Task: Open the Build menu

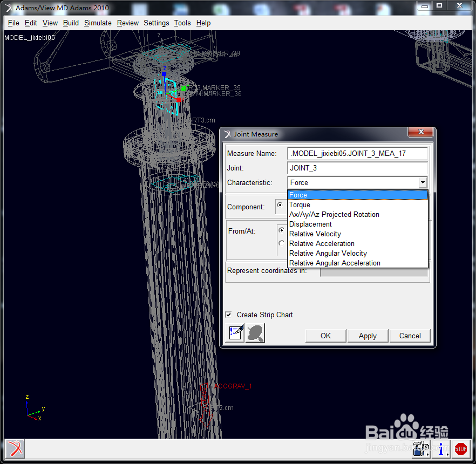Action: [71, 23]
